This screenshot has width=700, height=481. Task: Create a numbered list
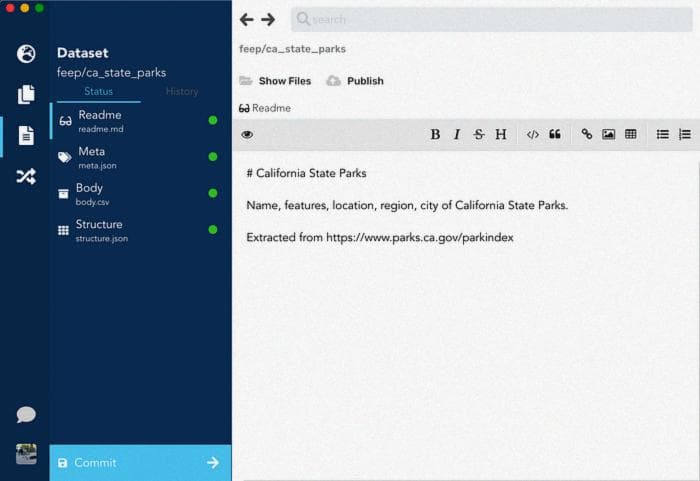(x=685, y=134)
